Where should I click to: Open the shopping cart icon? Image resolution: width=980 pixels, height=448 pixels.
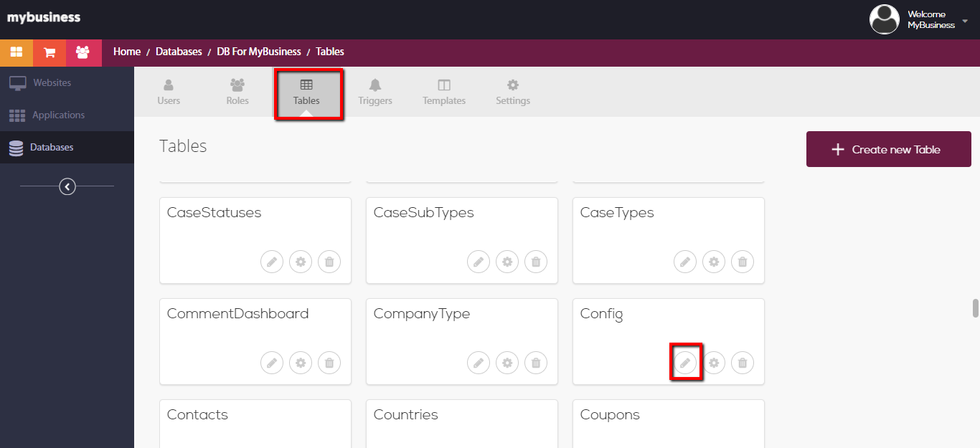click(x=50, y=52)
